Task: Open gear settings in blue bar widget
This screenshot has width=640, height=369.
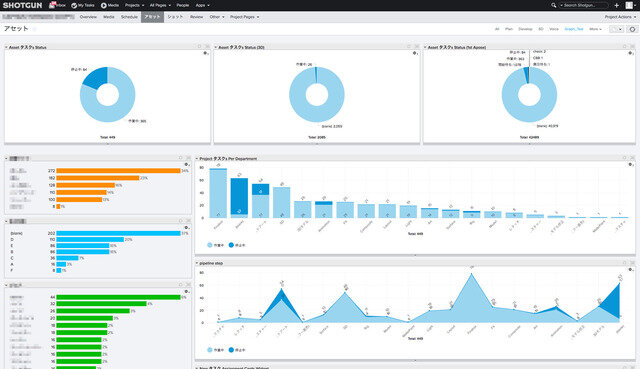Action: coord(187,227)
